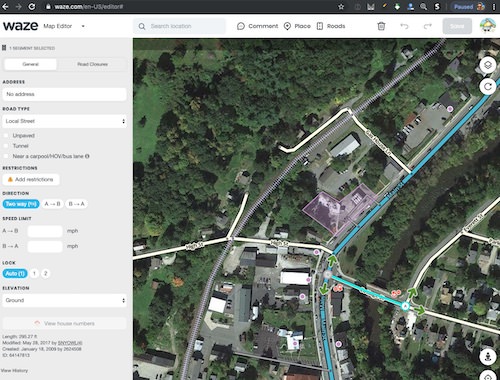
Task: Click the browser back arrow
Action: (5, 6)
